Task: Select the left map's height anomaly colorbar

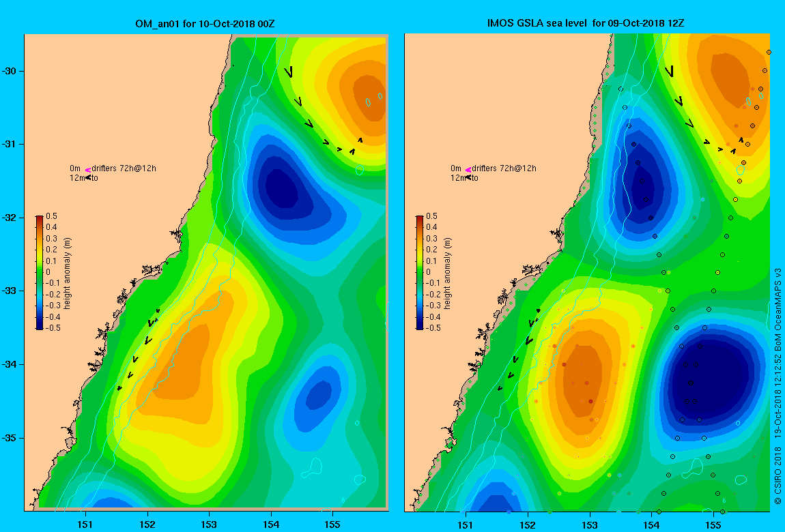Action: (x=40, y=273)
